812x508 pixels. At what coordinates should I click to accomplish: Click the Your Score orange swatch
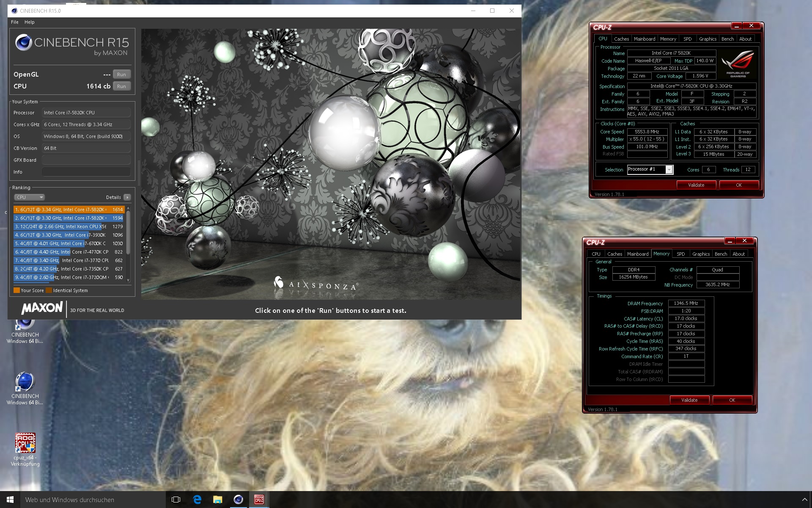click(x=16, y=290)
